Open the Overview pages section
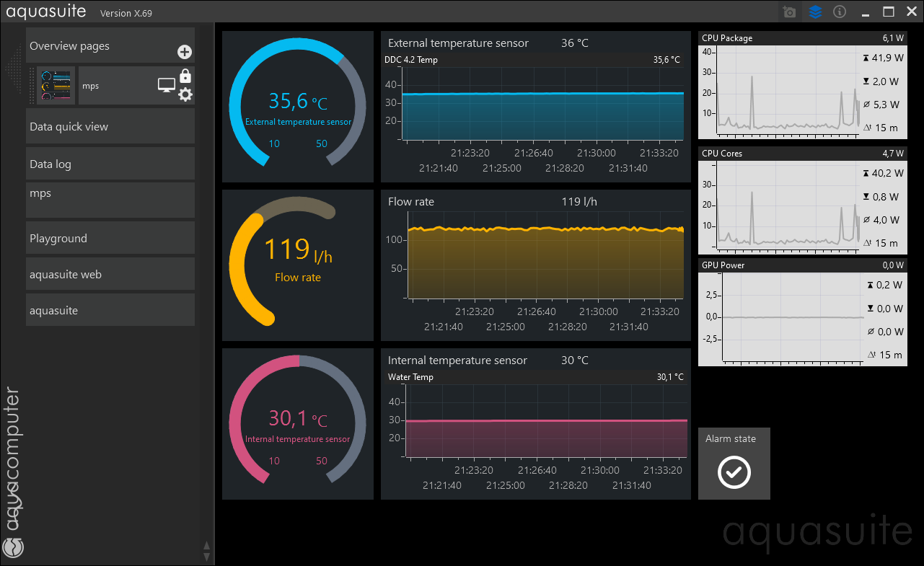 (110, 45)
